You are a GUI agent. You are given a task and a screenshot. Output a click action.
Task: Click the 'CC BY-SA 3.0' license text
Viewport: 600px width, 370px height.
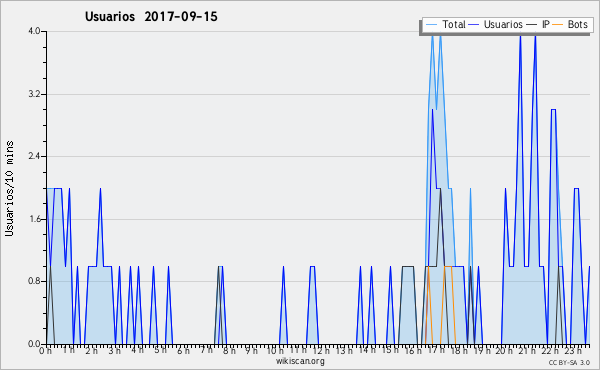coord(569,362)
